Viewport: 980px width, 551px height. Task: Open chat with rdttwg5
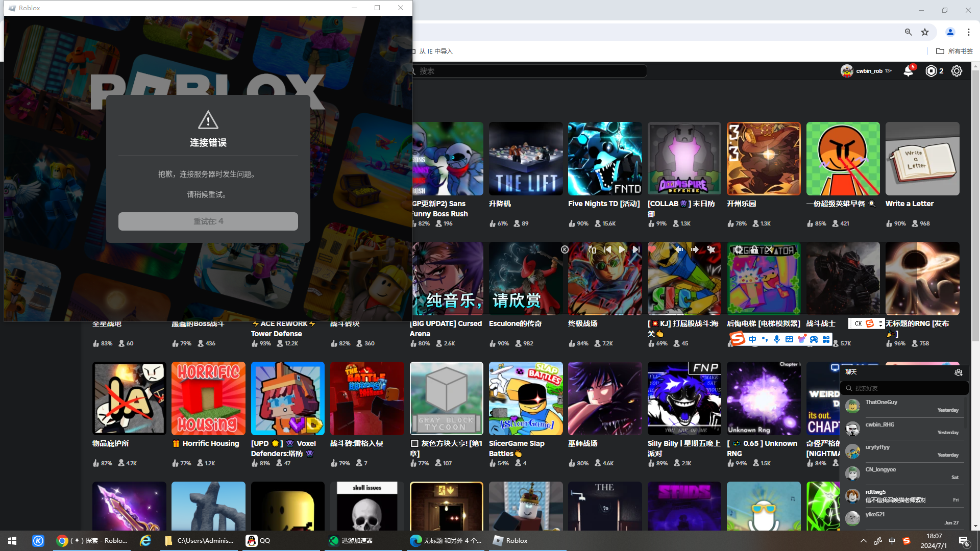(x=904, y=496)
